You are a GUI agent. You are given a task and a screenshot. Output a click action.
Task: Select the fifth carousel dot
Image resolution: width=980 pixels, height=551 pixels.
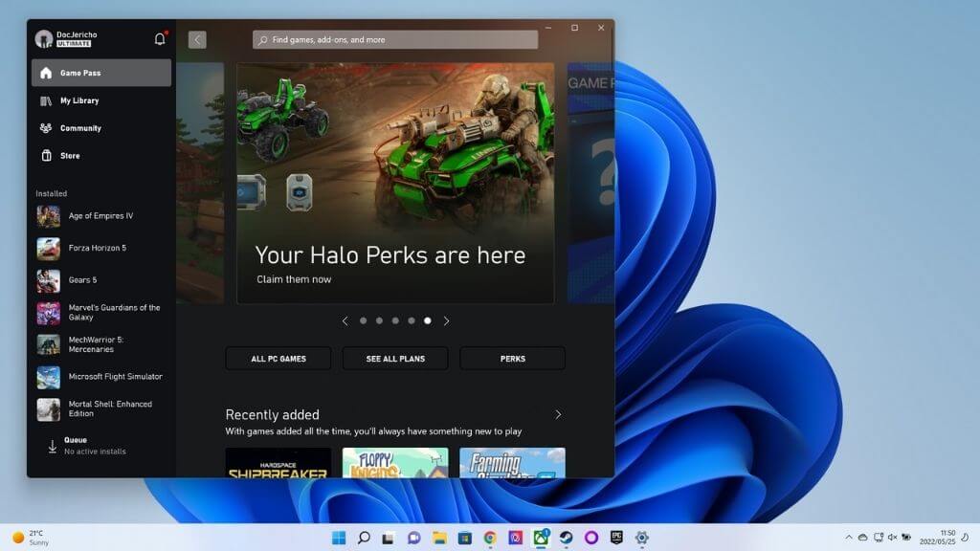click(x=428, y=320)
